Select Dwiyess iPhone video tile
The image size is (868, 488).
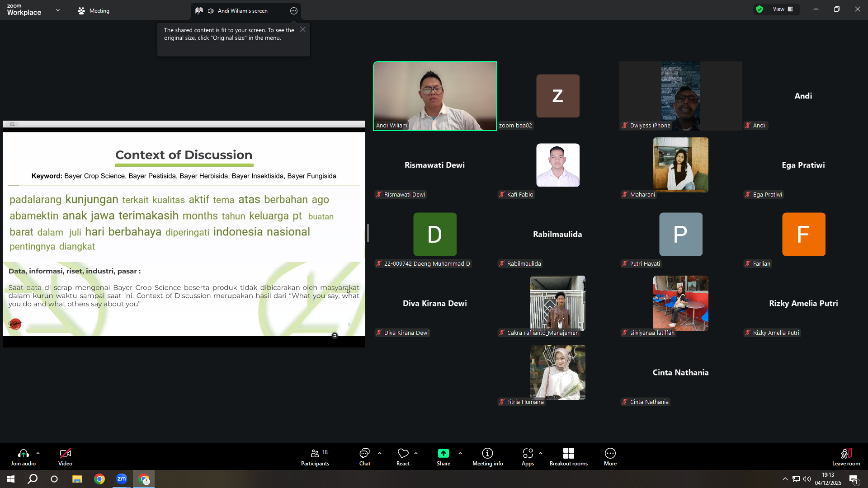click(681, 96)
